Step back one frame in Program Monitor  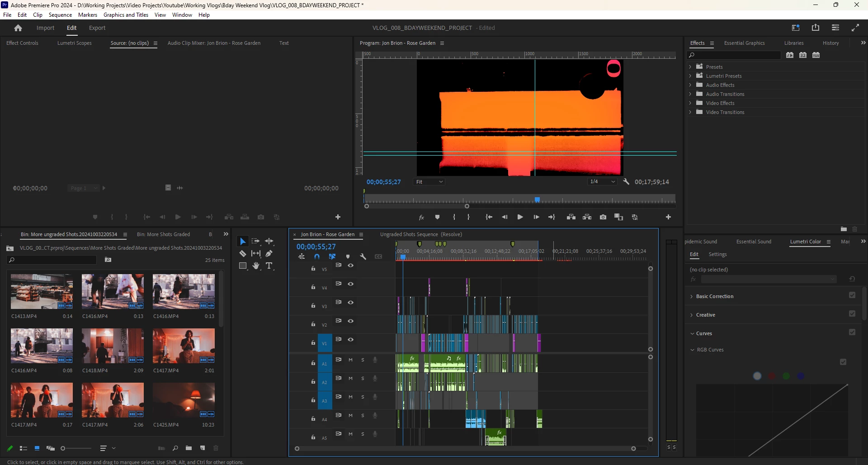pyautogui.click(x=505, y=218)
